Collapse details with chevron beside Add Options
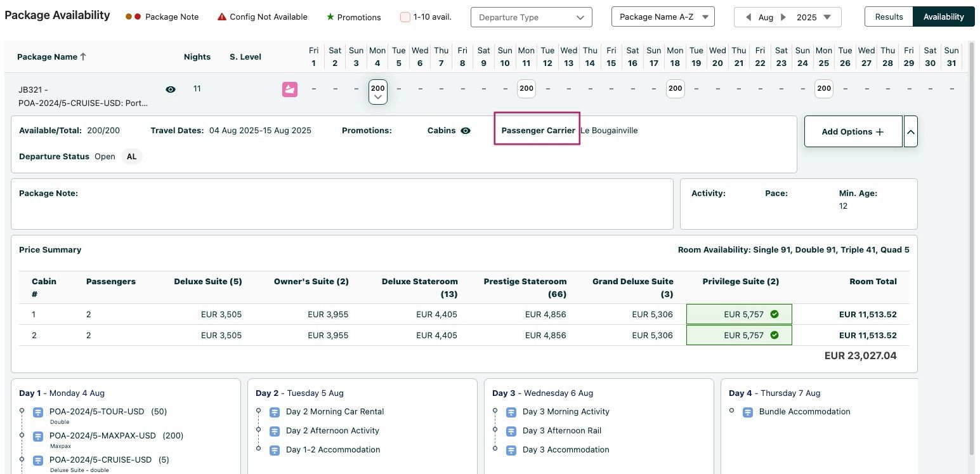 pyautogui.click(x=910, y=131)
